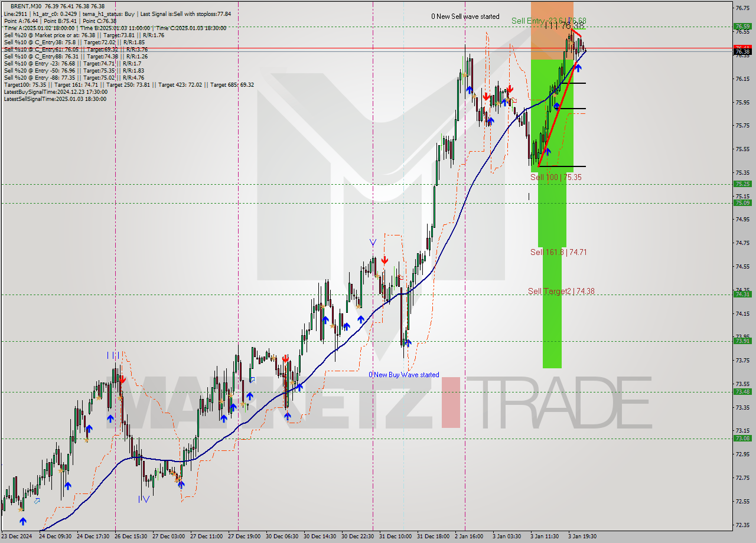The width and height of the screenshot is (756, 543).
Task: Click the '3 Jan 03:30' time axis label
Action: click(506, 537)
